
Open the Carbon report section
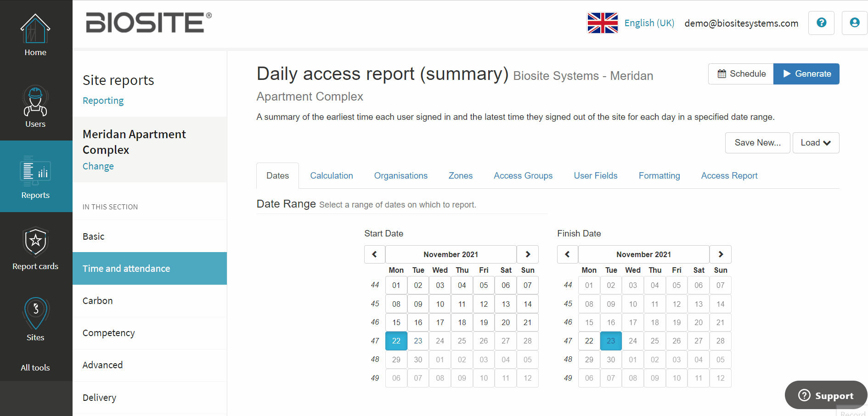97,301
